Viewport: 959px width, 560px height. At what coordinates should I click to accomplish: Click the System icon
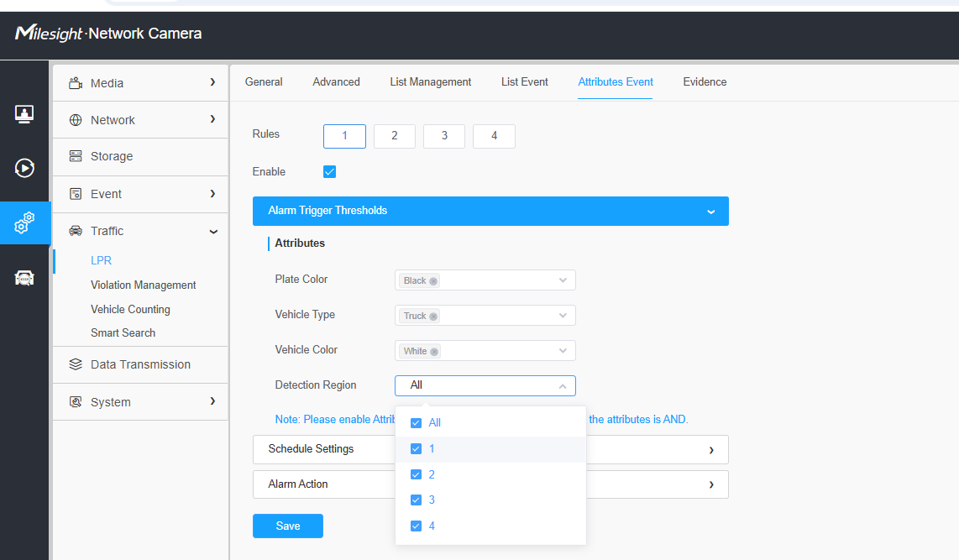point(76,401)
